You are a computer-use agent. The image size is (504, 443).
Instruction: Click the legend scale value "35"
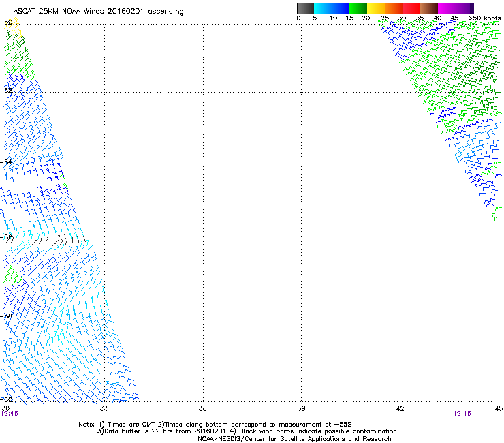420,18
